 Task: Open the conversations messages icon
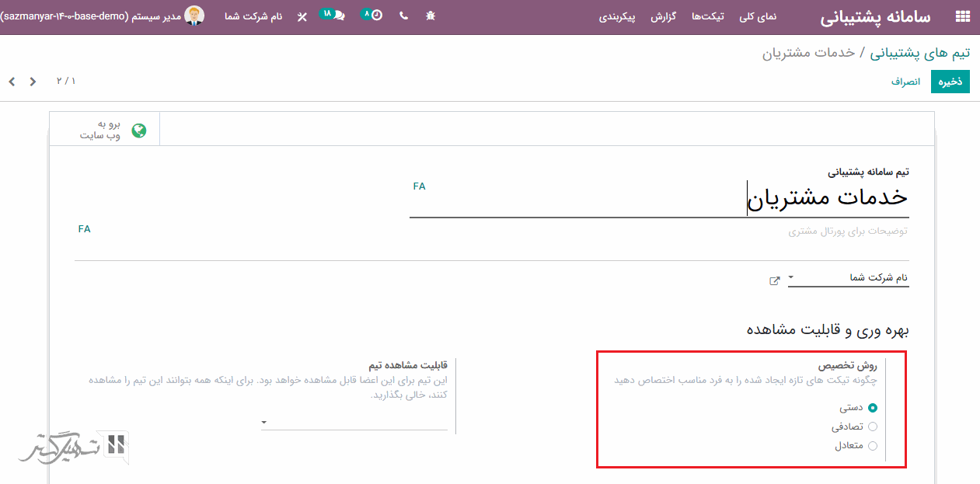coord(339,16)
